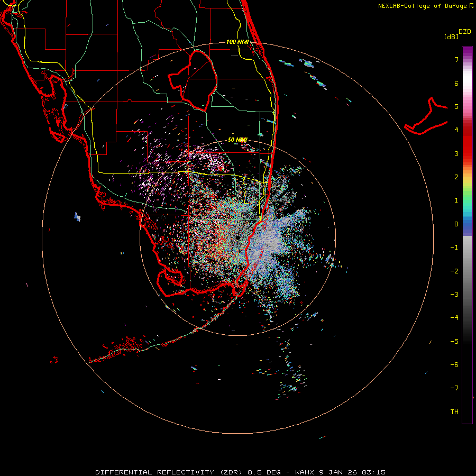
Task: Pick the solid red segment of the color bar
Action: 467,146
